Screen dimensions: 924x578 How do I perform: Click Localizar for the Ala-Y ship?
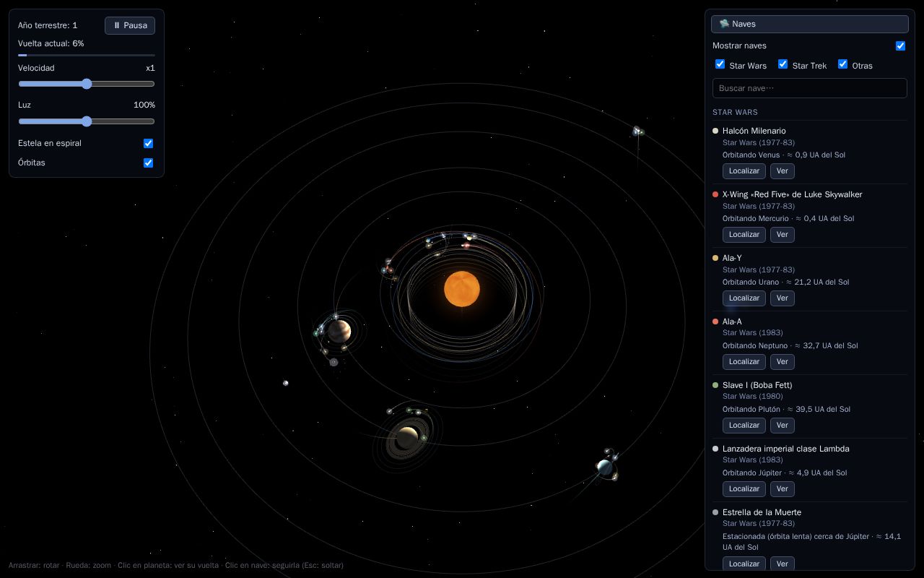click(x=744, y=298)
